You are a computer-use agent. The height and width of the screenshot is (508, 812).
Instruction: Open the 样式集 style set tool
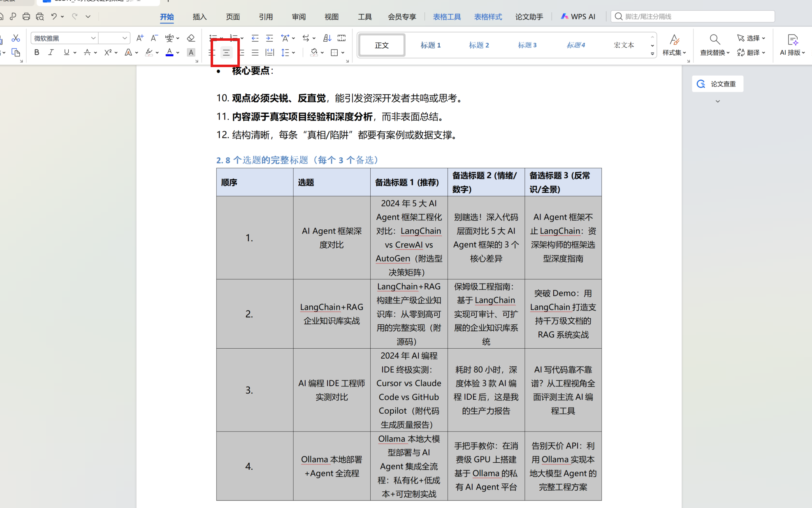coord(674,45)
